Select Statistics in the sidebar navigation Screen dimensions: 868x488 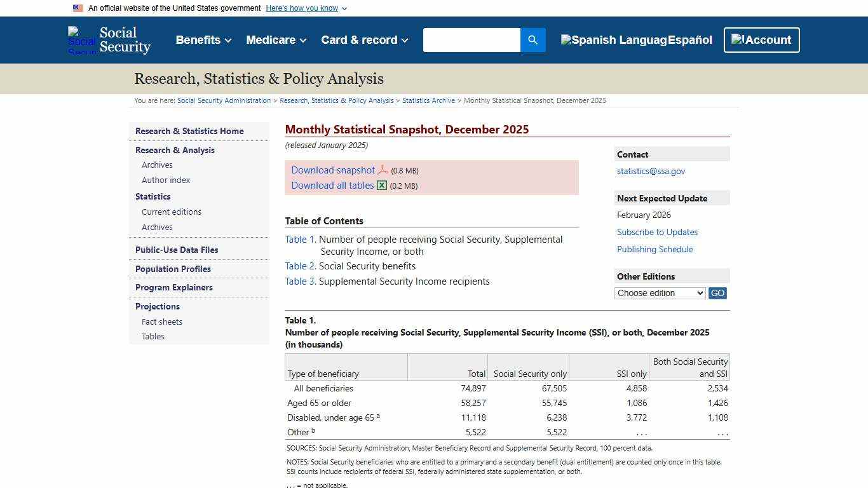pos(153,196)
